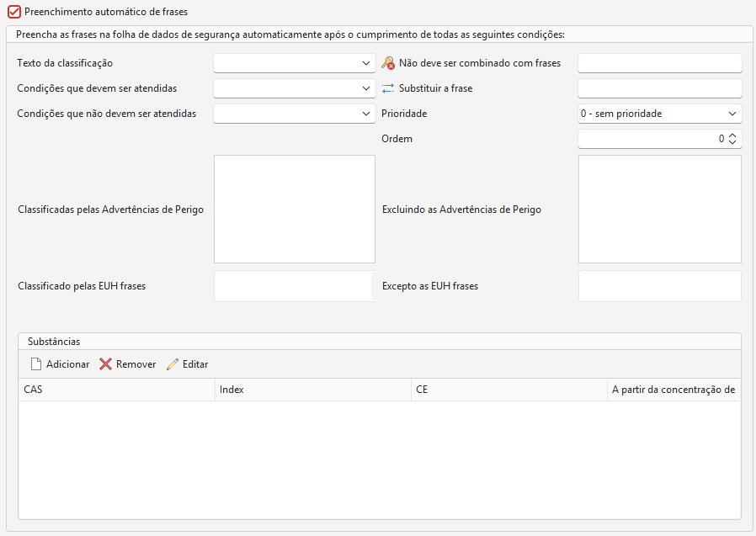The height and width of the screenshot is (536, 756).
Task: Open the 'Texto da classificação' dropdown
Action: coord(295,63)
